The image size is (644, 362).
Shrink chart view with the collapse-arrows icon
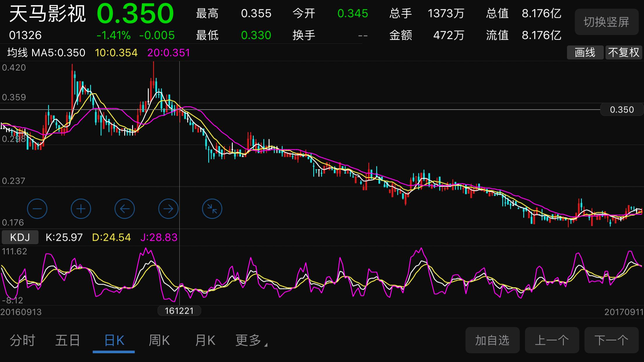click(212, 209)
